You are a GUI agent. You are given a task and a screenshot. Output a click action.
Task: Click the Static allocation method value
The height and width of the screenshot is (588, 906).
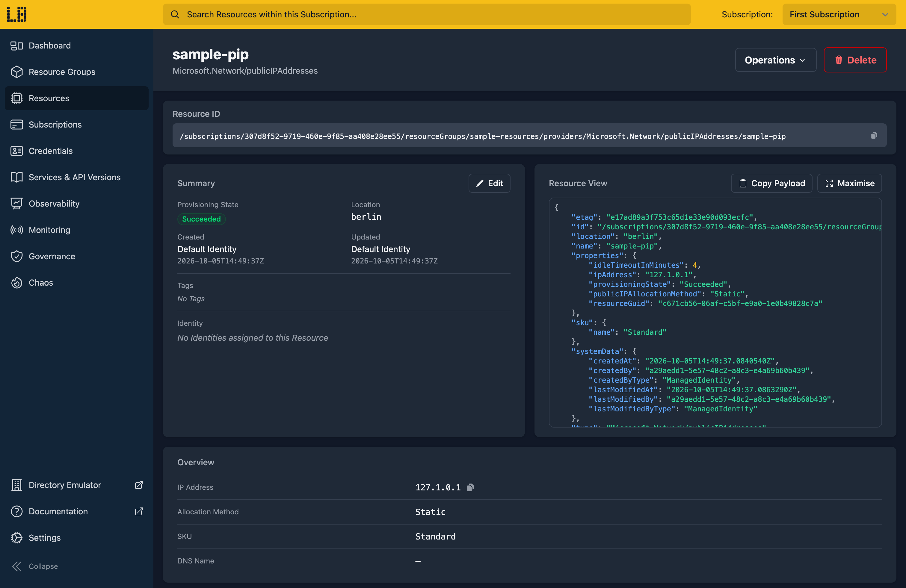[430, 512]
